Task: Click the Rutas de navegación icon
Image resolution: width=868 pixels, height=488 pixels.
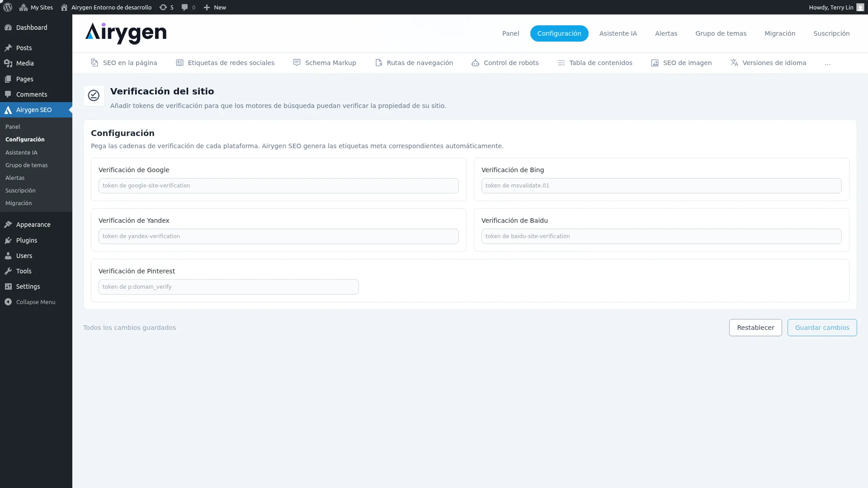Action: click(379, 63)
